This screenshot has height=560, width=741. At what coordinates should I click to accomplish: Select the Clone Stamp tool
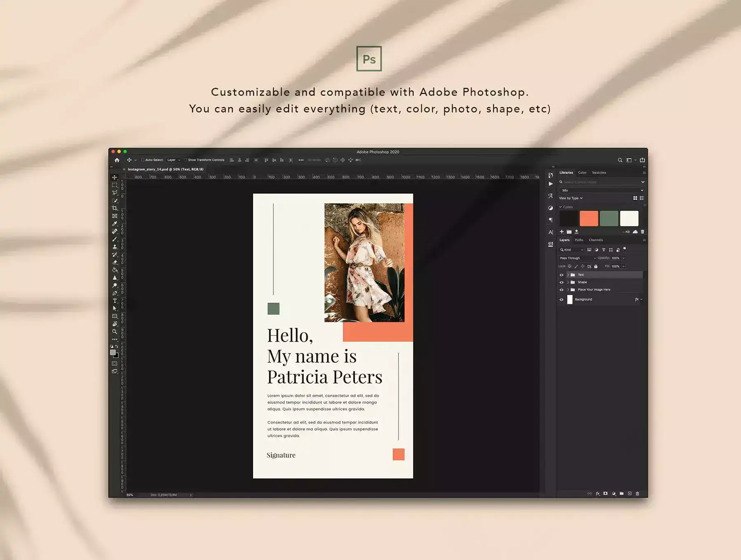point(115,247)
